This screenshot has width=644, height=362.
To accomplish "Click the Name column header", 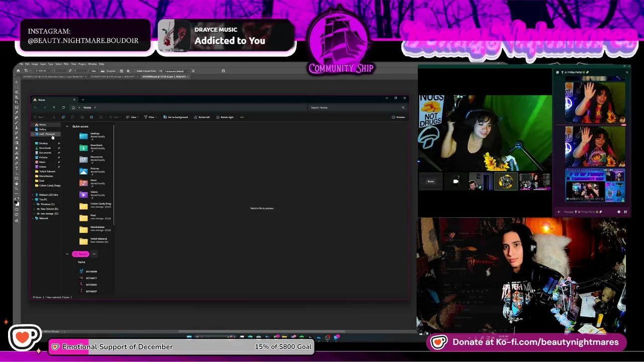I will (x=82, y=262).
